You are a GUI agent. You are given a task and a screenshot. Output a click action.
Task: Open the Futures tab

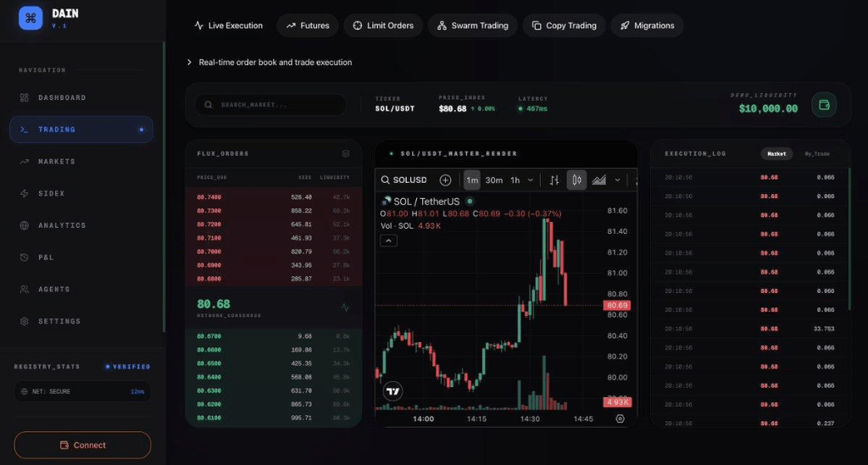pyautogui.click(x=308, y=25)
